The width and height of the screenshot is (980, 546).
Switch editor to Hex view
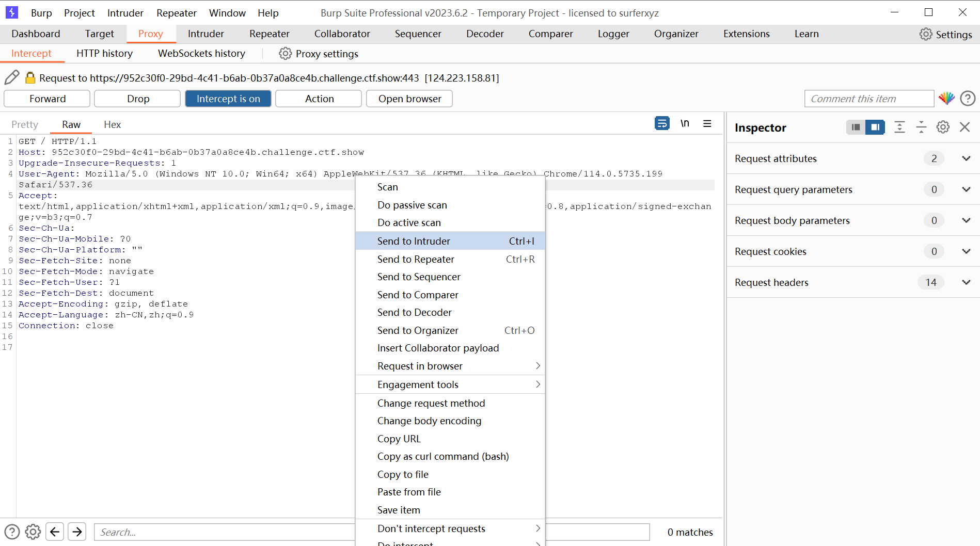pos(112,124)
